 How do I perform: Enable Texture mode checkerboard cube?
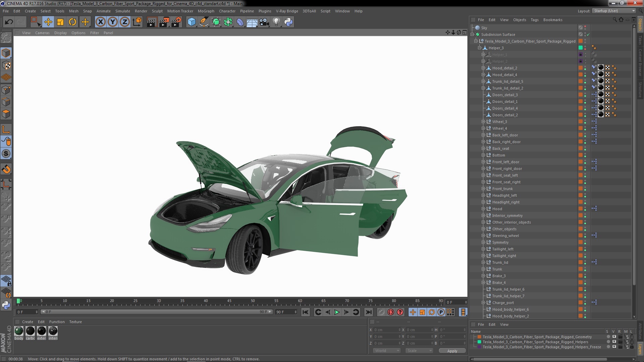[x=6, y=65]
